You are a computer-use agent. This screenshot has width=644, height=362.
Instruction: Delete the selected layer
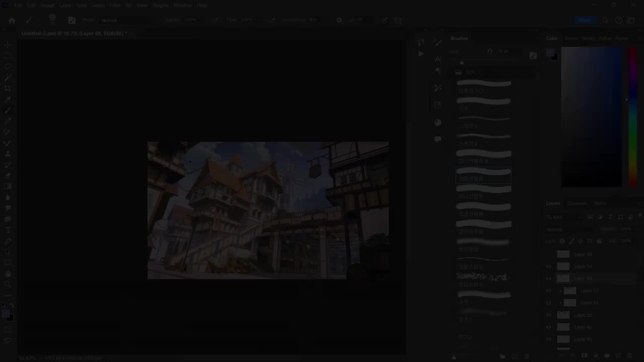coord(629,356)
